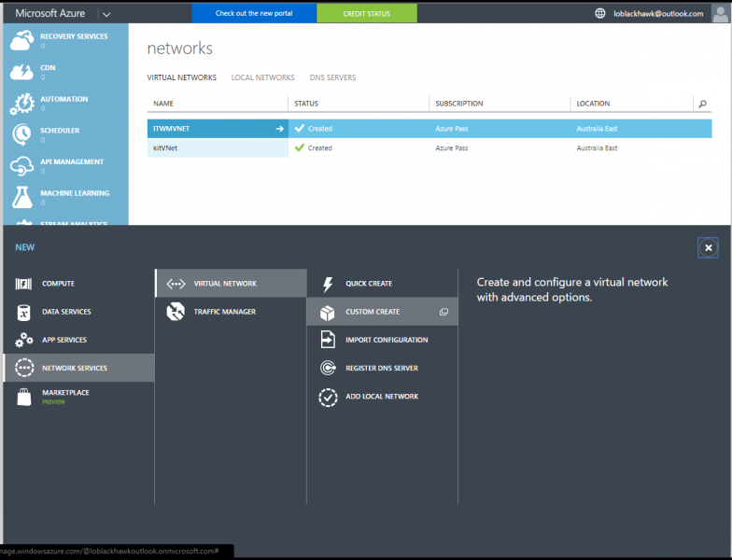The height and width of the screenshot is (560, 732).
Task: Click the NEW panel heading
Action: point(24,247)
